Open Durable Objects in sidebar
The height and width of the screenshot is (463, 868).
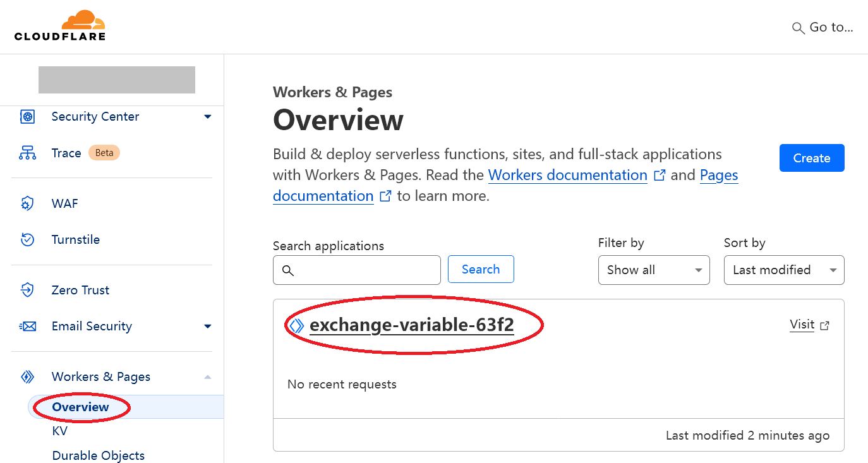99,455
